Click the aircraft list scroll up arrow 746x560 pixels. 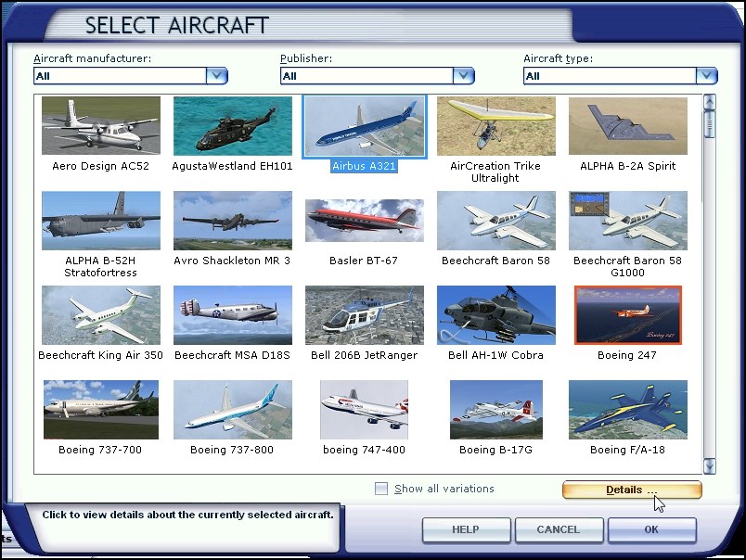tap(709, 101)
